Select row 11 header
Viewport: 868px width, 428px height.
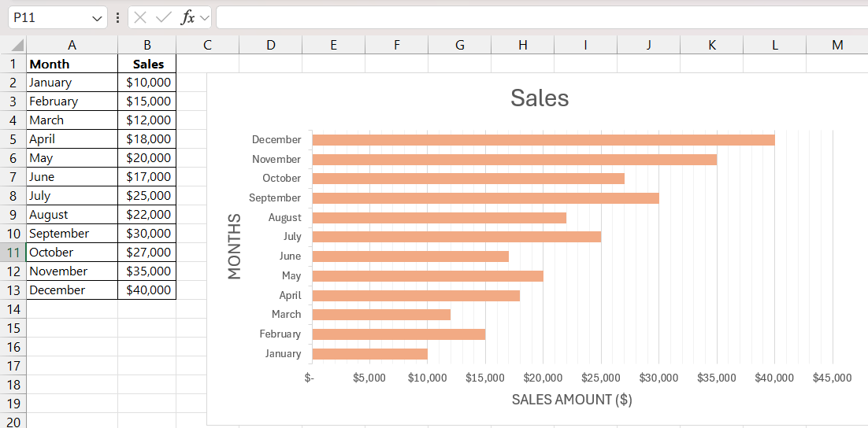click(13, 252)
